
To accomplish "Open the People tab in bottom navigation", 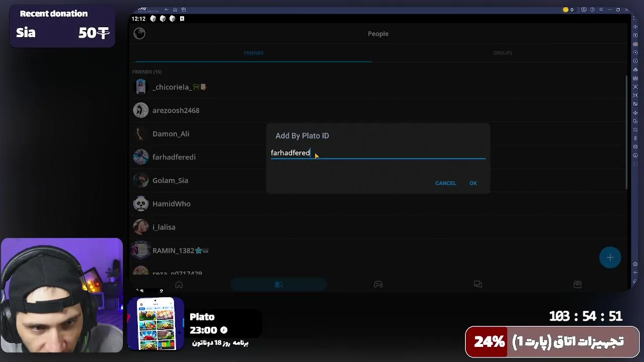I will (278, 285).
